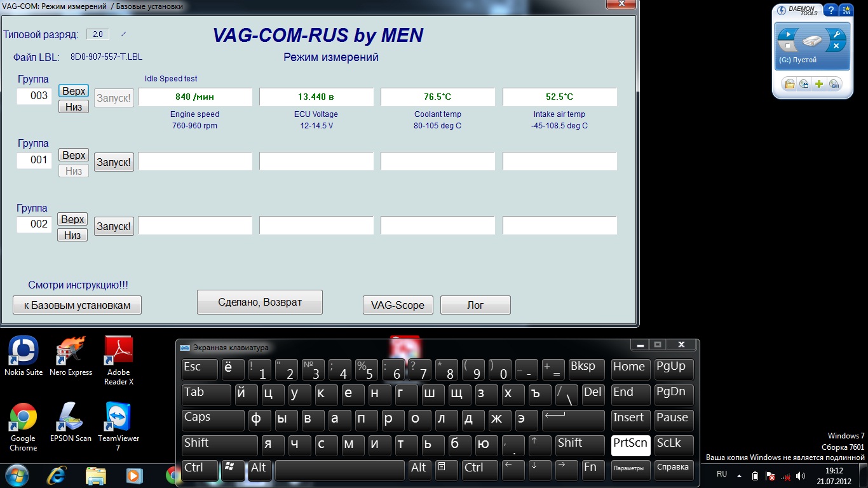Image resolution: width=868 pixels, height=488 pixels.
Task: Open Daemon Tools wrench settings icon
Action: click(x=836, y=34)
